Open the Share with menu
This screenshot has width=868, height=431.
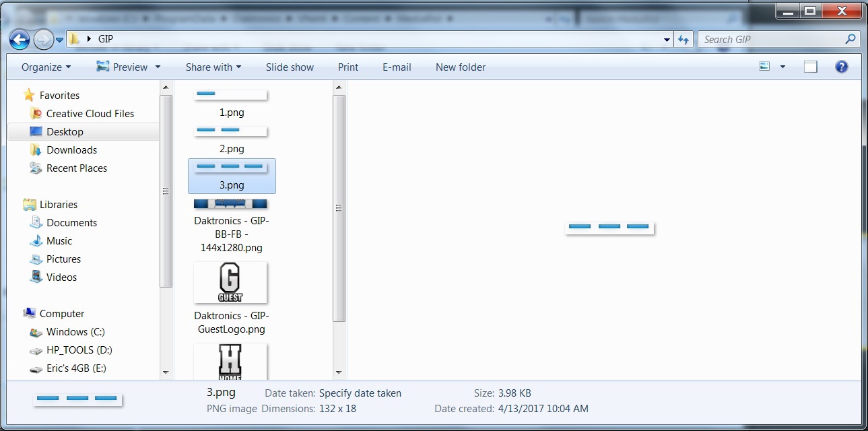[213, 67]
